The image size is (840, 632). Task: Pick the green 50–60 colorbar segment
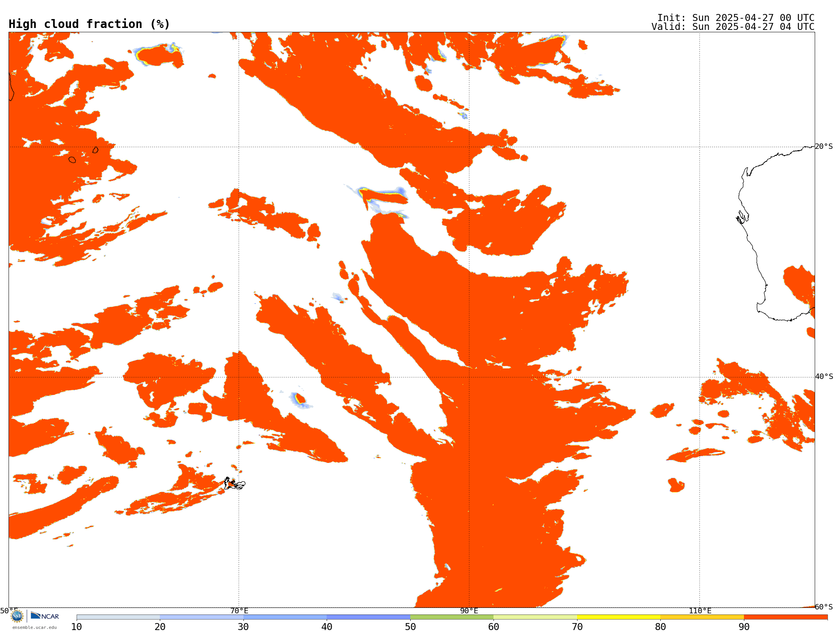point(452,617)
